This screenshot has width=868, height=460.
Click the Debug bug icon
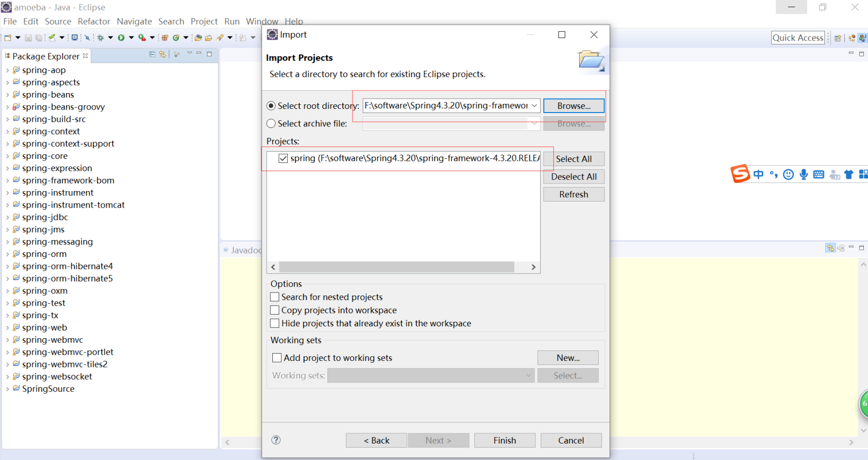100,38
